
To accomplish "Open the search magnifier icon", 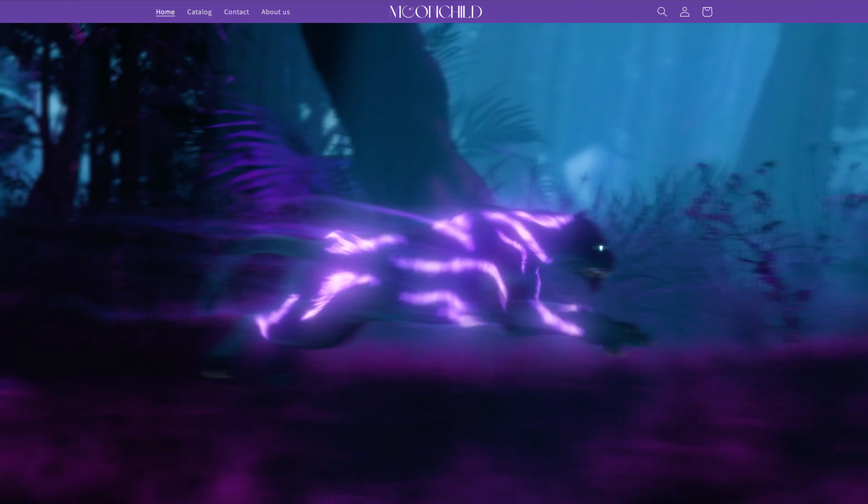I will (x=662, y=12).
